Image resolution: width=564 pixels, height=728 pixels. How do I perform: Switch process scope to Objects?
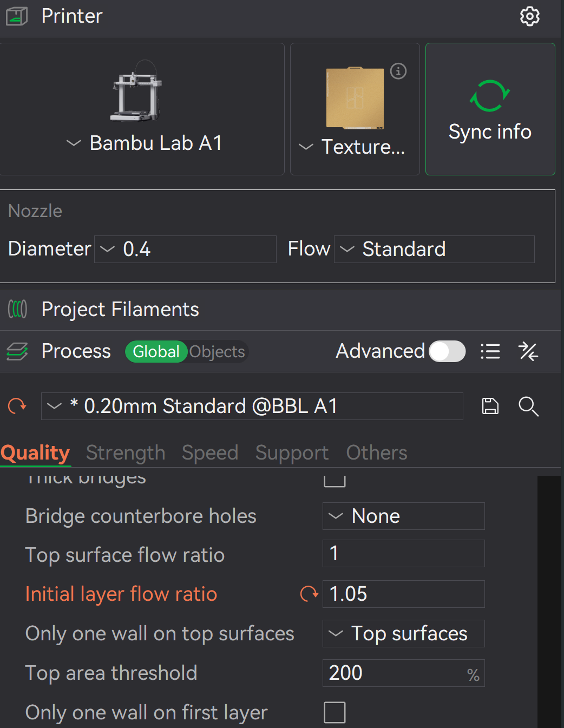[x=217, y=352]
